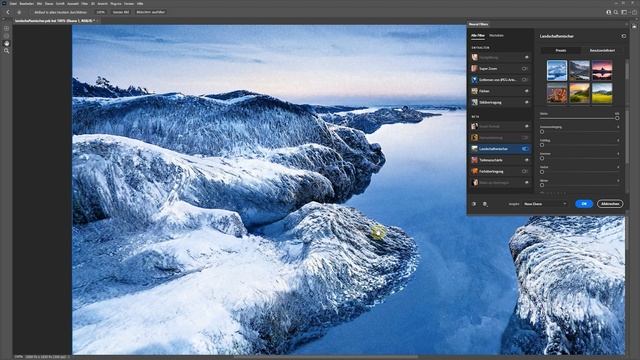This screenshot has height=360, width=640.
Task: Open the Ausgabe dropdown showing Neue Ebene
Action: pos(545,204)
